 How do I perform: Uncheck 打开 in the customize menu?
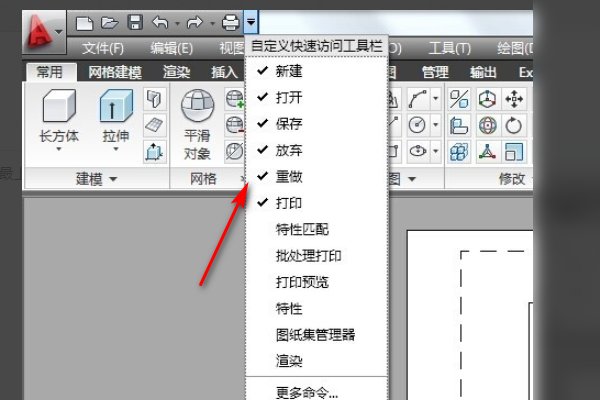click(316, 97)
